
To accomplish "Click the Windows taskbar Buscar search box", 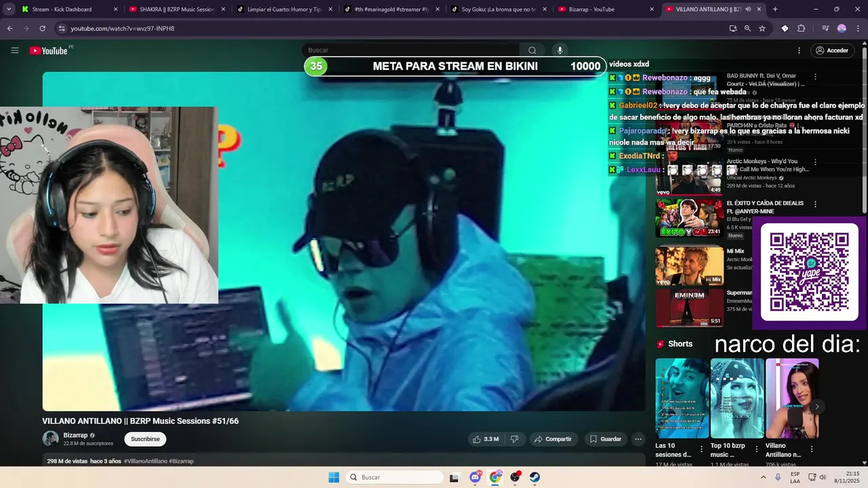I will [x=395, y=477].
